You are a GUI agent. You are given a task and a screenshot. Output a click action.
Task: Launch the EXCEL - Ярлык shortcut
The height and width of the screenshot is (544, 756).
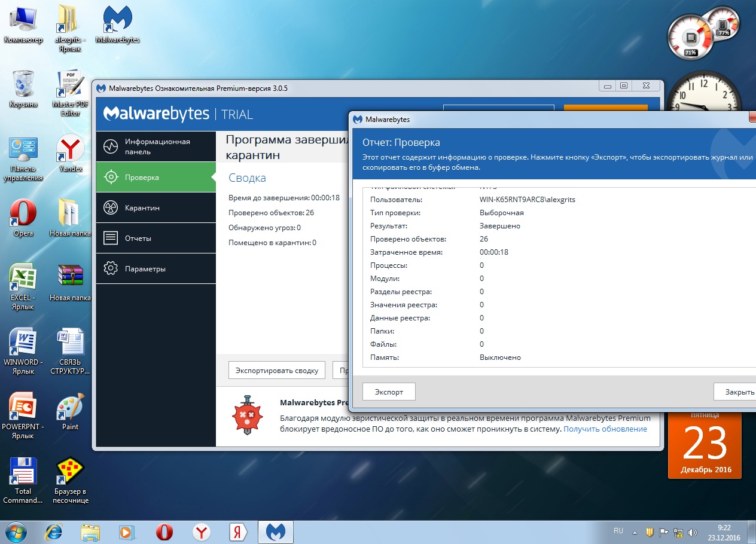[23, 287]
